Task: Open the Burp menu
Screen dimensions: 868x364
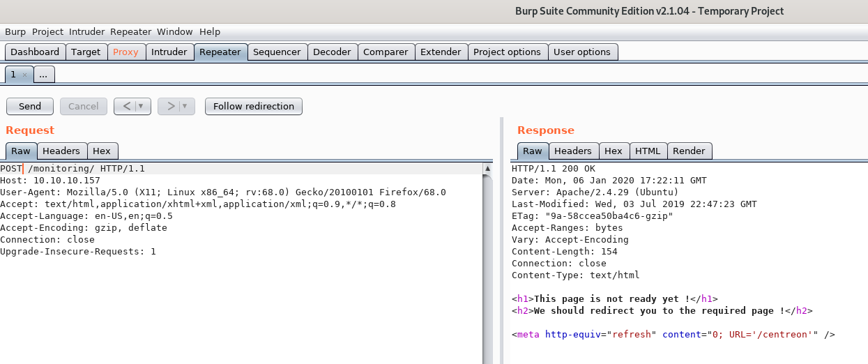Action: [15, 31]
